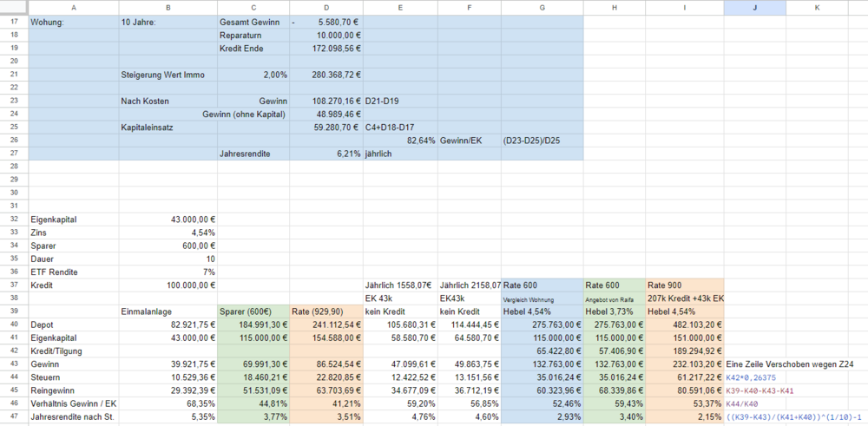The height and width of the screenshot is (426, 868).
Task: Select the blue Rate 600 header cell
Action: point(542,285)
